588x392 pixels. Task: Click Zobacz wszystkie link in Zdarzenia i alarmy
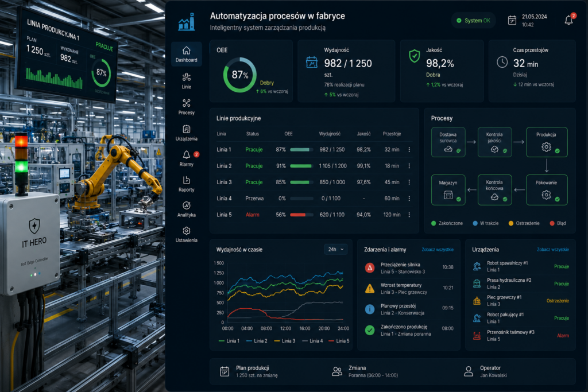[437, 250]
